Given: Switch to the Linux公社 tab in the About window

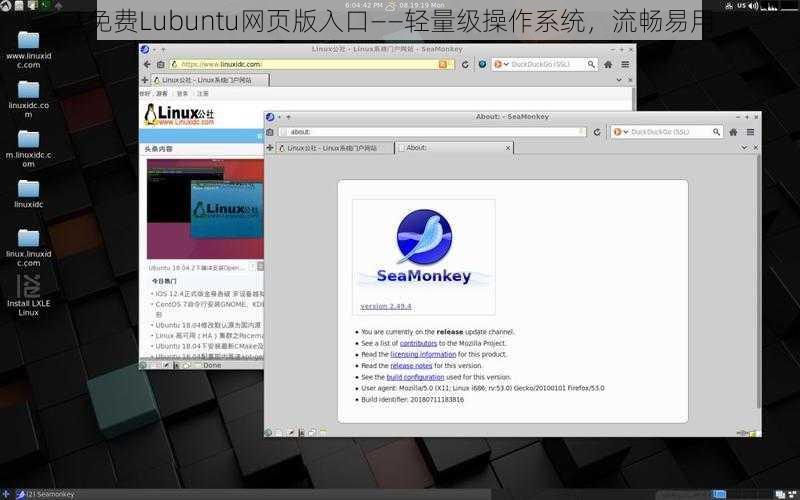Looking at the screenshot, I should tap(335, 148).
